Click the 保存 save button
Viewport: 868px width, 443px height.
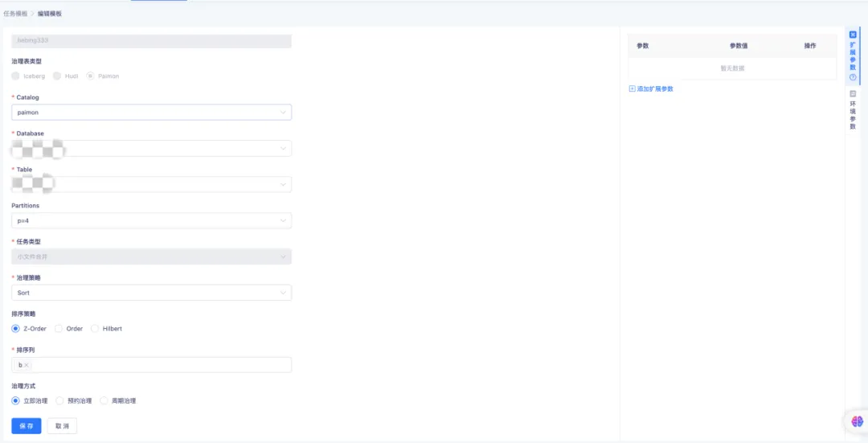coord(27,426)
